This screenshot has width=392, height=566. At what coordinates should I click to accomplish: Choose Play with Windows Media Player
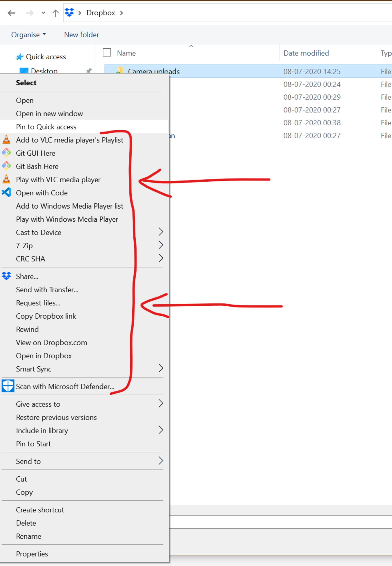tap(84, 219)
